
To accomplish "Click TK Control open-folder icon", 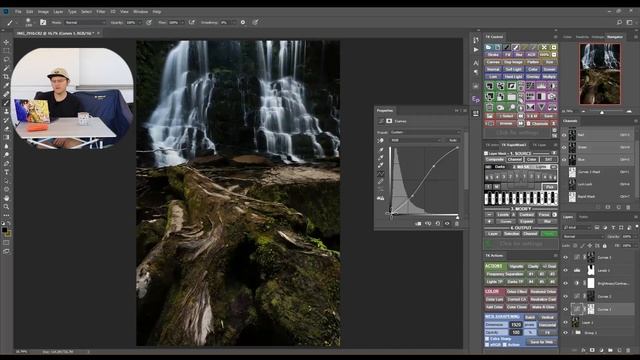I will pyautogui.click(x=488, y=47).
